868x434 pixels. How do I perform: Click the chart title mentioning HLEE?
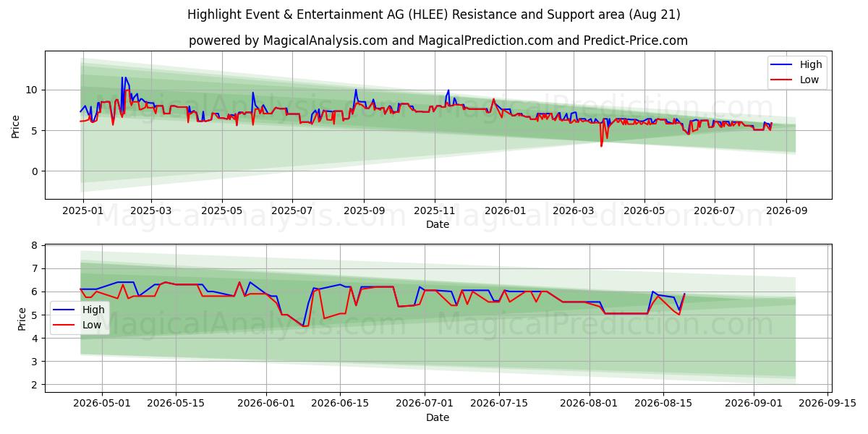pos(433,14)
